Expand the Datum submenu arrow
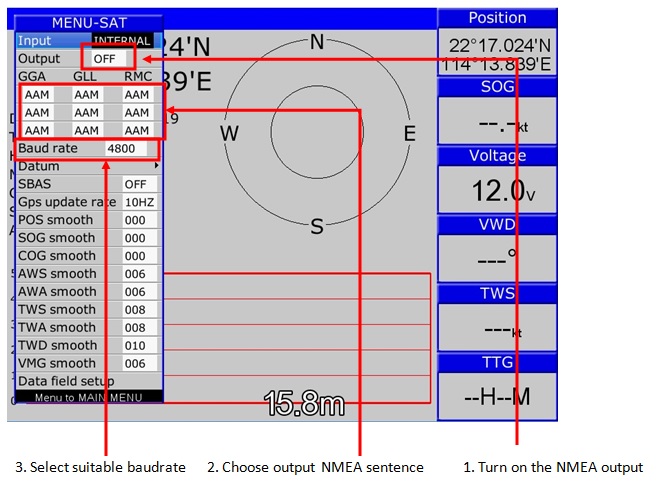Screen dimensions: 656x486 156,166
